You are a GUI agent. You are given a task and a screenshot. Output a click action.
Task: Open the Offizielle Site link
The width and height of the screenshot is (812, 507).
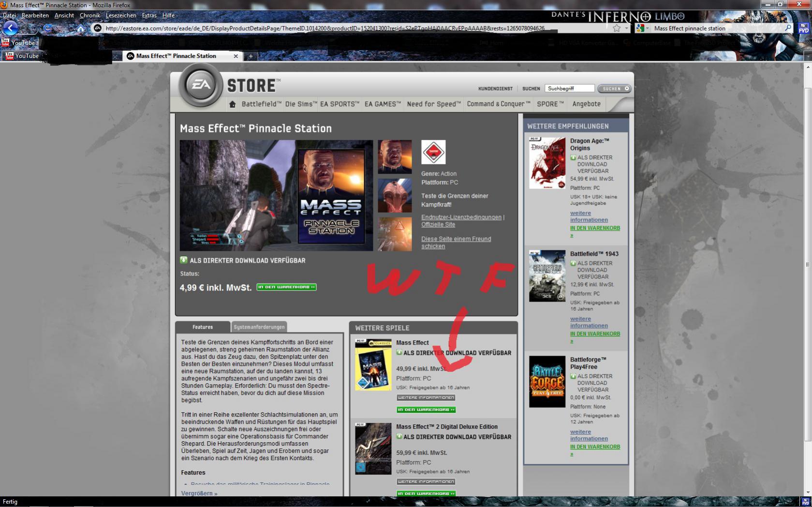[438, 224]
